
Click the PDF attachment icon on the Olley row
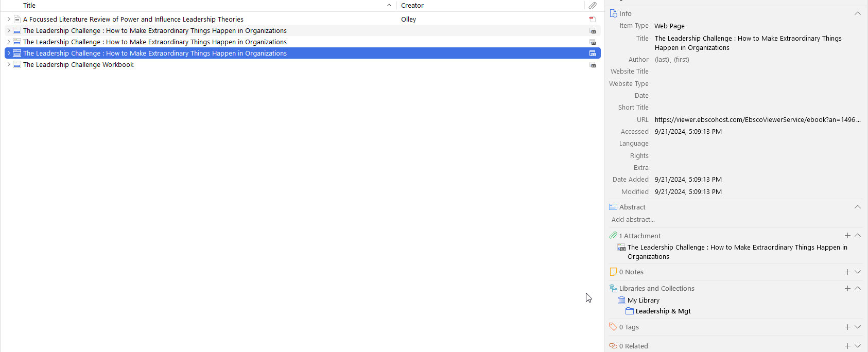593,19
